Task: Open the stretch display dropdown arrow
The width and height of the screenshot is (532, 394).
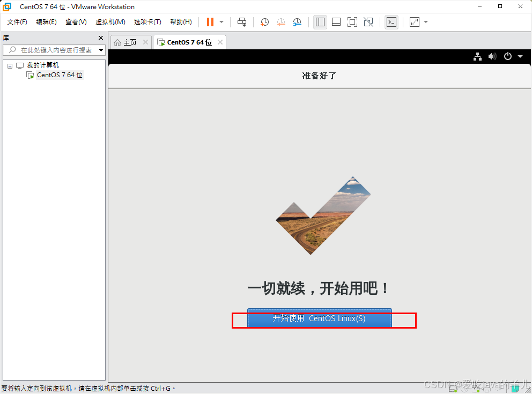Action: [x=426, y=22]
